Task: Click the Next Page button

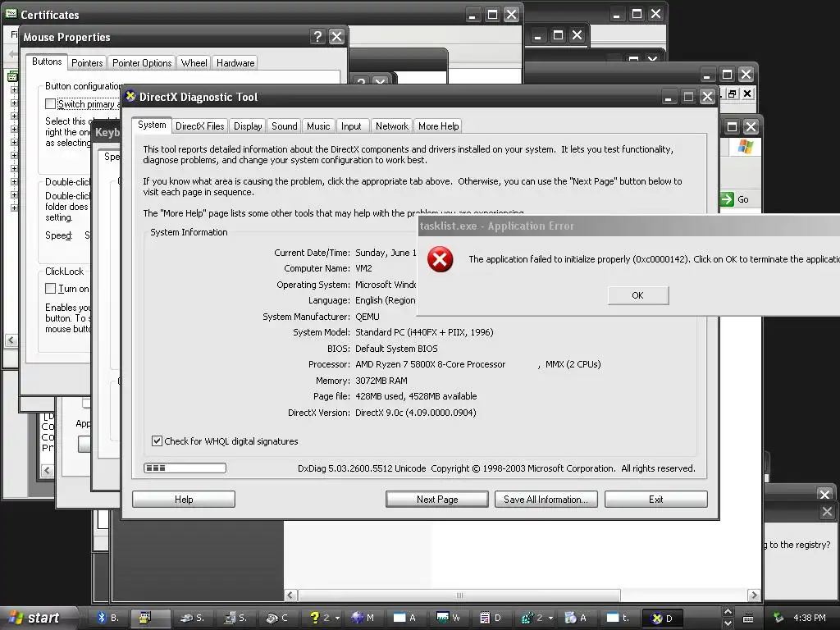Action: [x=437, y=500]
